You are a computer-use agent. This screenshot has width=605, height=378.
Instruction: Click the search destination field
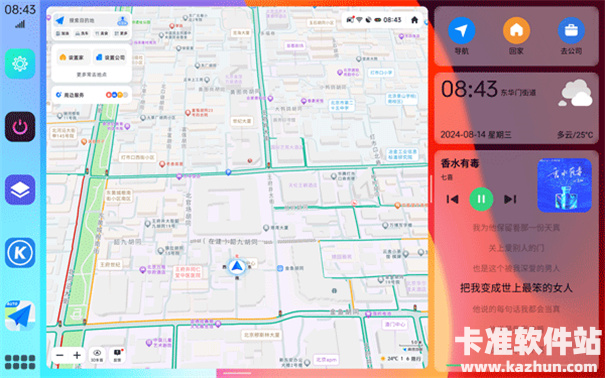(x=91, y=20)
